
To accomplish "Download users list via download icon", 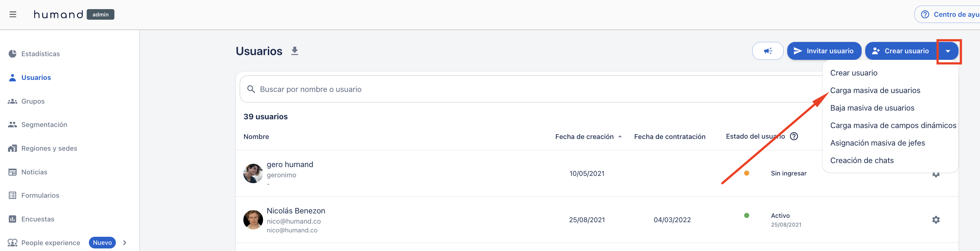I will [294, 51].
